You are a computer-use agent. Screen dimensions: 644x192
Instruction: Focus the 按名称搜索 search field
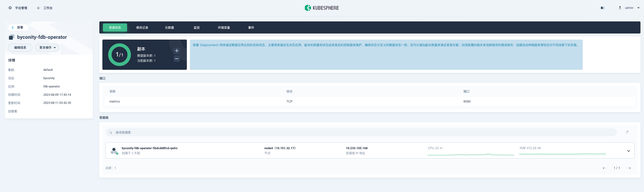(x=361, y=132)
